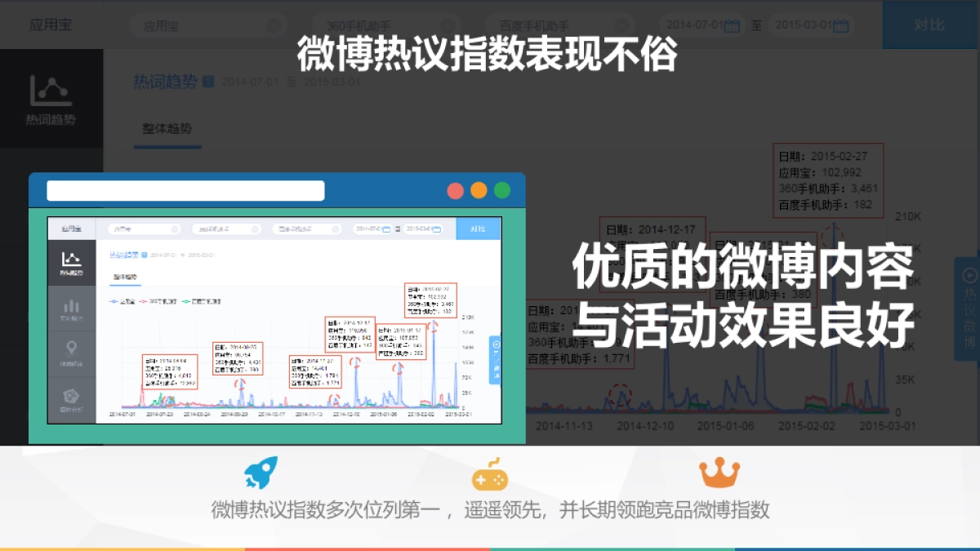980x551 pixels.
Task: Click the 对比 button in the mockup window
Action: pos(479,229)
